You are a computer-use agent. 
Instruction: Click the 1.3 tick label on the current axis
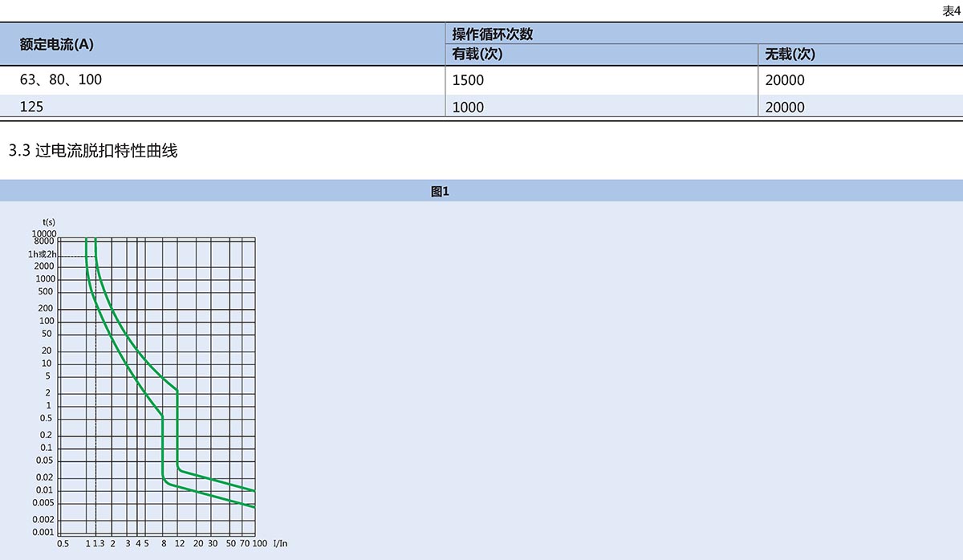98,544
